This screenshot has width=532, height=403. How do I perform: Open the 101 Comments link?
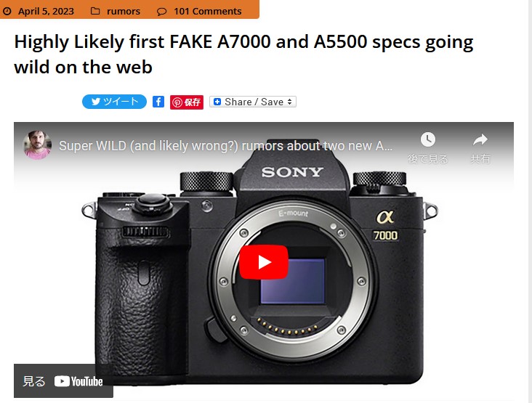point(208,11)
